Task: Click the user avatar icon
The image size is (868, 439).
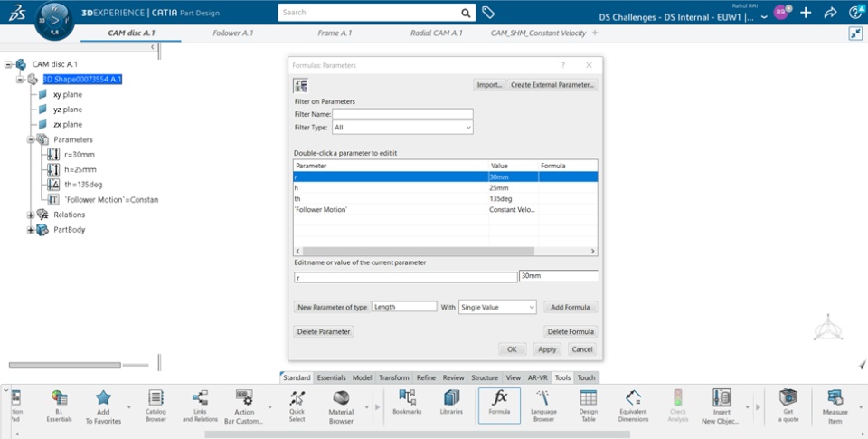Action: click(780, 12)
